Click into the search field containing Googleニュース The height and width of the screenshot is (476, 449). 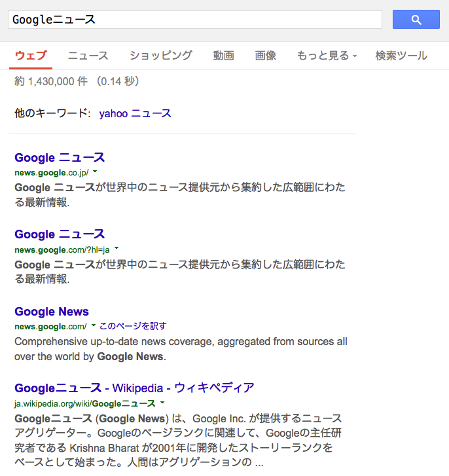195,20
